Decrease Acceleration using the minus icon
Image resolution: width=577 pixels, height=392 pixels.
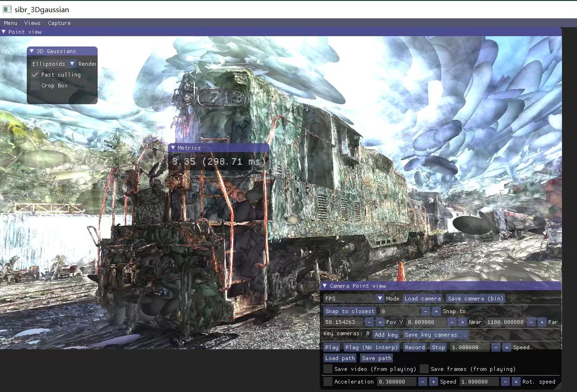pyautogui.click(x=423, y=382)
